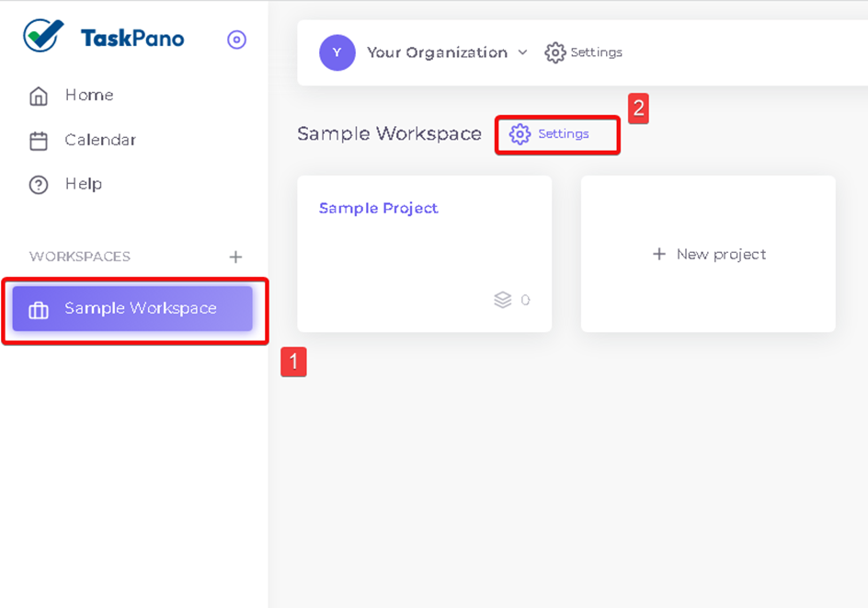Click the Help question mark icon
868x608 pixels.
coord(39,185)
